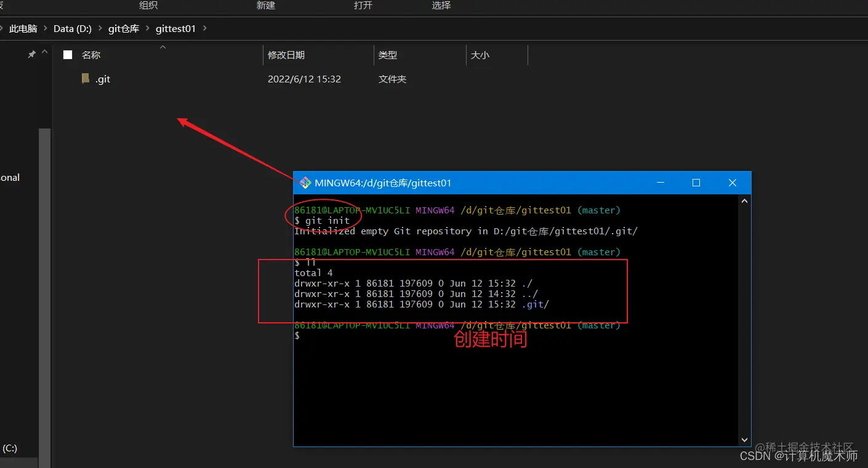Open the .git folder icon

[86, 79]
